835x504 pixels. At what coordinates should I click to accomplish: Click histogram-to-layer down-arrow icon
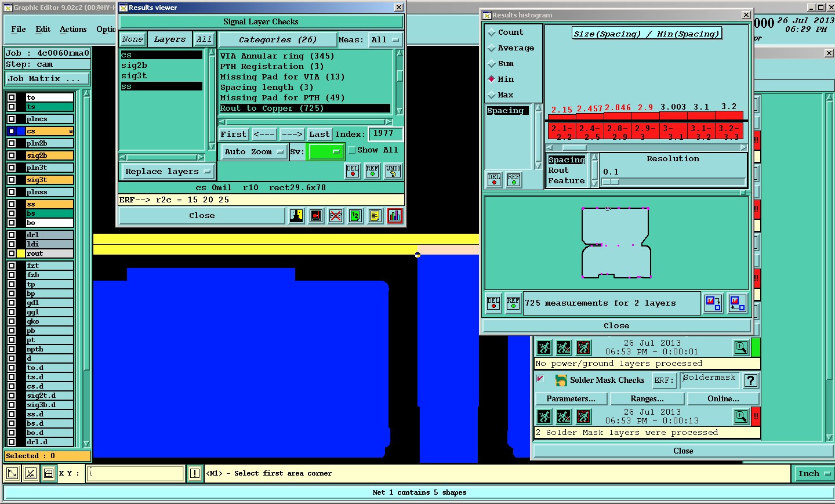(713, 303)
